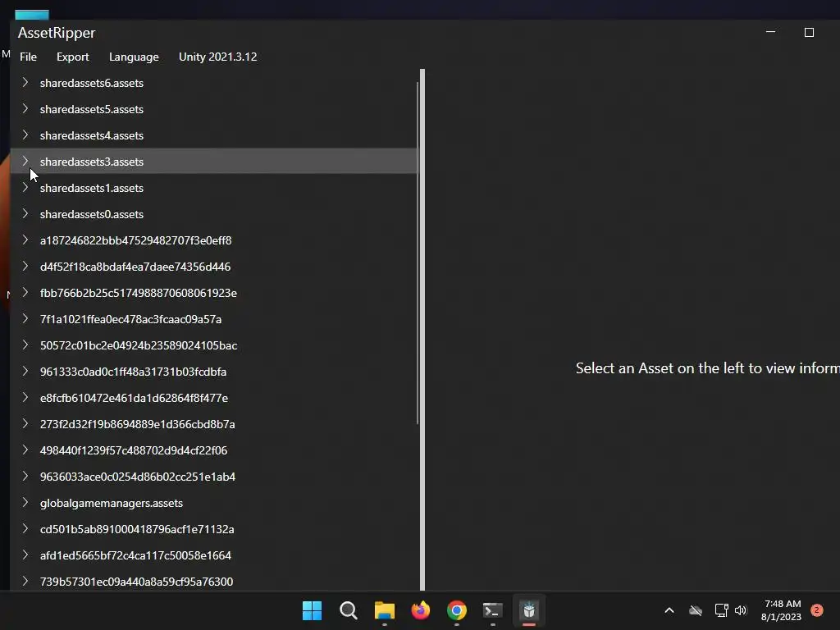Click the AssetRipper taskbar icon
Screen dimensions: 840x630
pos(529,610)
